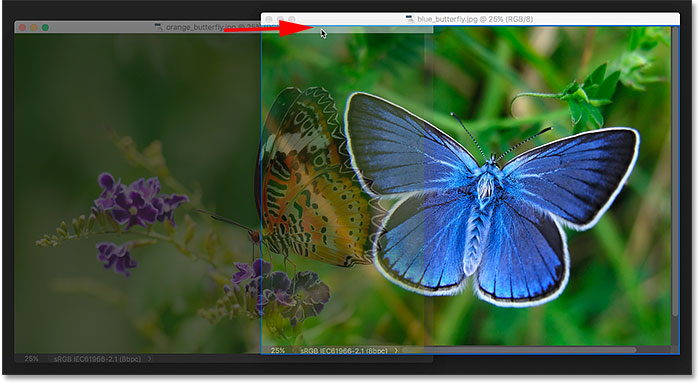
Task: Click the blue_butterfly.jpg window title bar
Action: [x=470, y=19]
